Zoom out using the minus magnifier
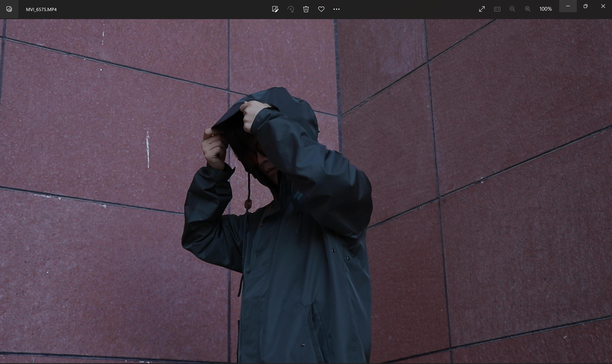This screenshot has width=612, height=364. (512, 9)
